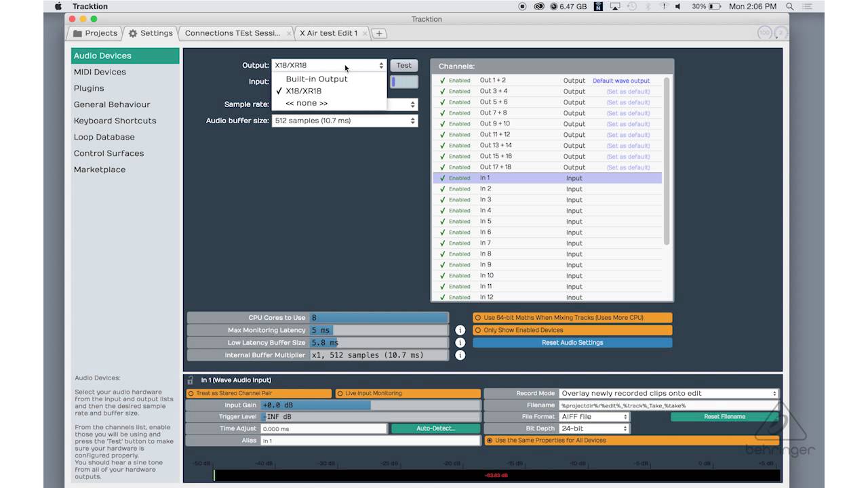Open the Sample rate dropdown arrows

[x=412, y=104]
